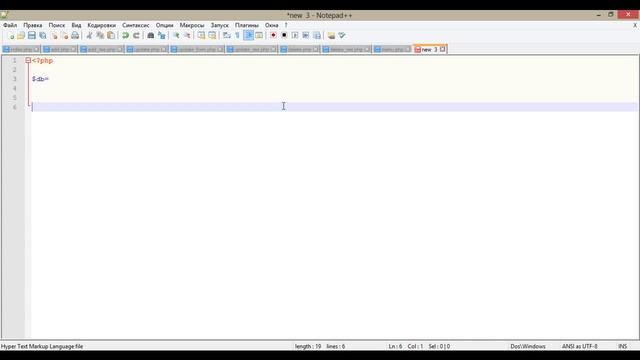The height and width of the screenshot is (360, 640).
Task: Click the X at menu bar's right end
Action: pos(635,25)
